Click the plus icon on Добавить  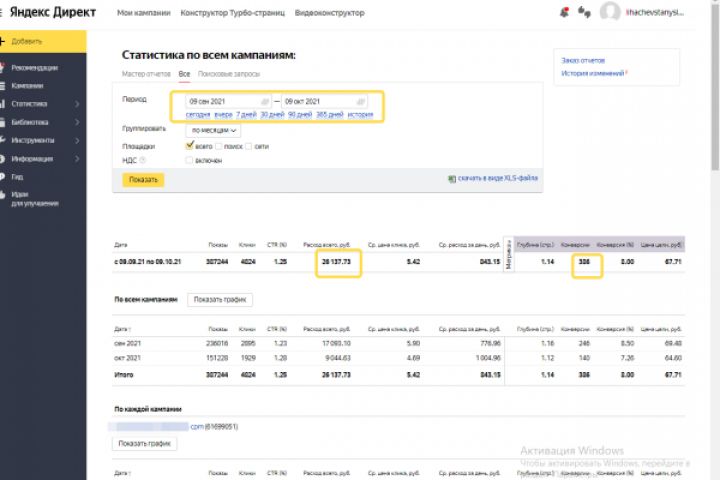click(5, 42)
